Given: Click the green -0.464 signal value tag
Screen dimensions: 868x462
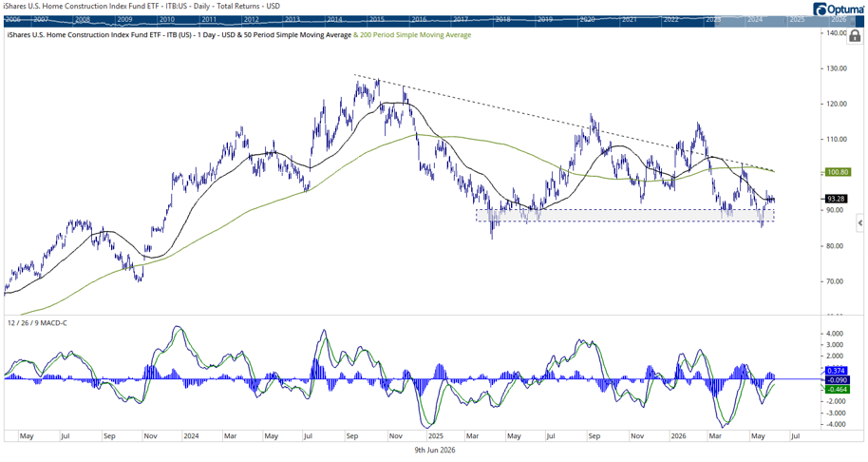Looking at the screenshot, I should (x=836, y=390).
